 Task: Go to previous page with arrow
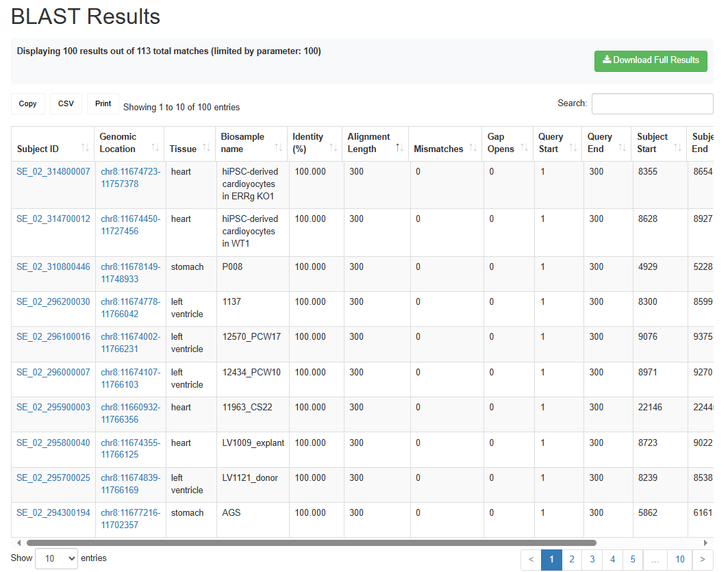point(531,560)
